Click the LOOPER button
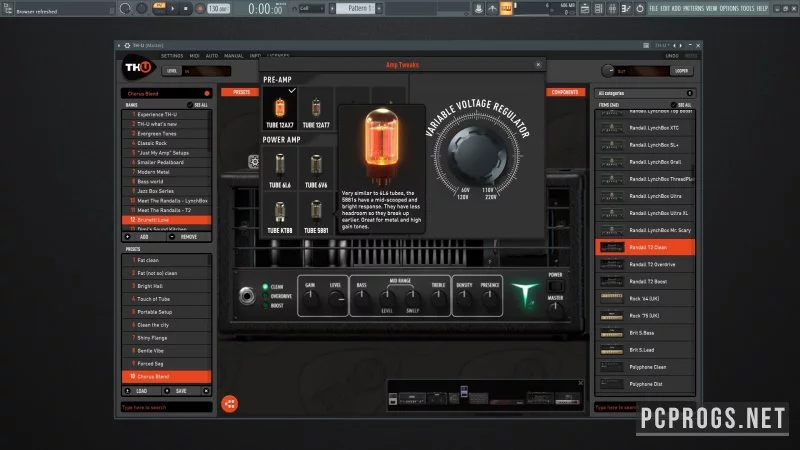800x450 pixels. (681, 71)
